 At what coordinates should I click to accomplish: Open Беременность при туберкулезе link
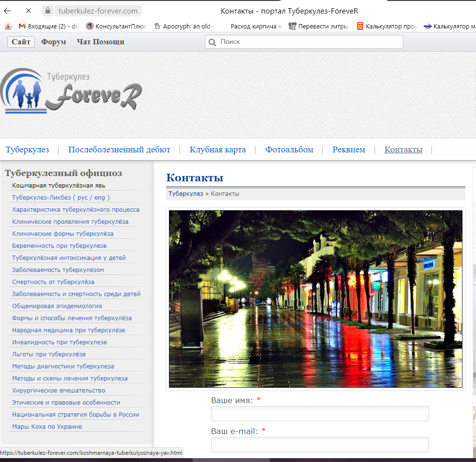pyautogui.click(x=59, y=246)
